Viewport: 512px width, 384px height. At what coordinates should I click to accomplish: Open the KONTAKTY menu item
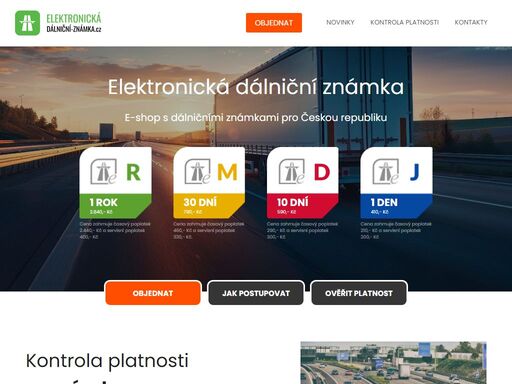click(x=471, y=22)
